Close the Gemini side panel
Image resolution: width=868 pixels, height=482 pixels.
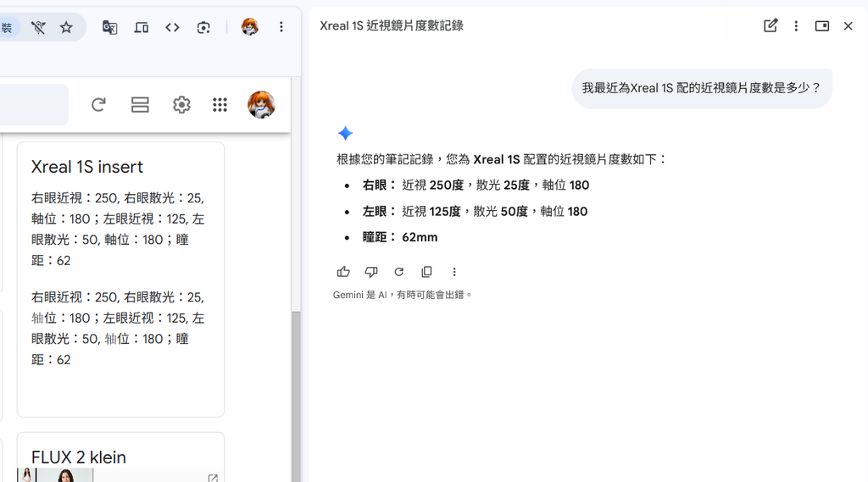point(848,26)
